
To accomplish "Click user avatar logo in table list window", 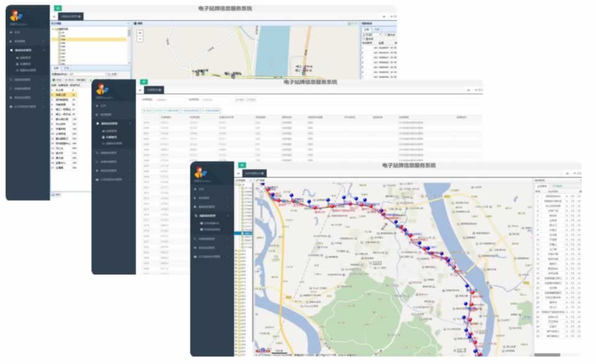I will tap(103, 89).
